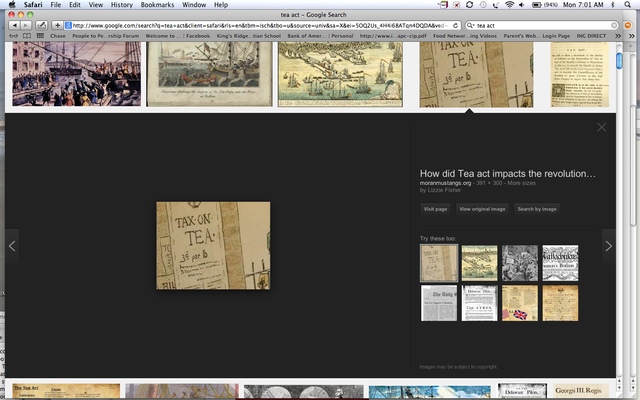The height and width of the screenshot is (400, 640).
Task: Select the Boston Tea Party crowd painting thumbnail
Action: pyautogui.click(x=76, y=74)
